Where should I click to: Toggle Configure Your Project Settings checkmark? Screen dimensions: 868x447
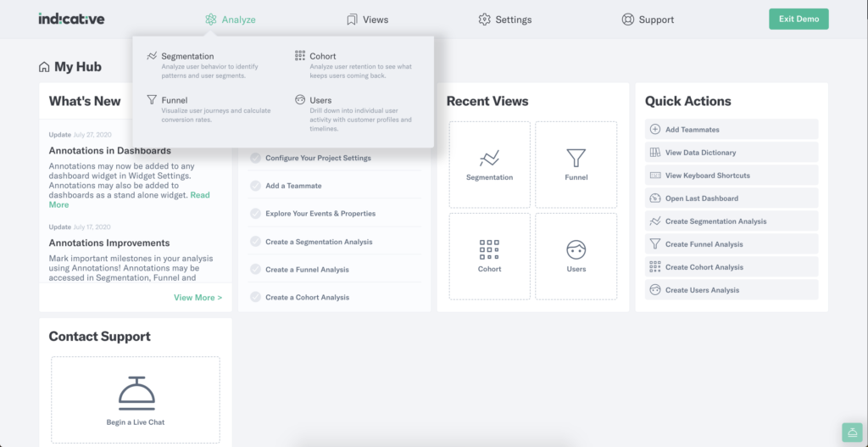click(x=255, y=158)
